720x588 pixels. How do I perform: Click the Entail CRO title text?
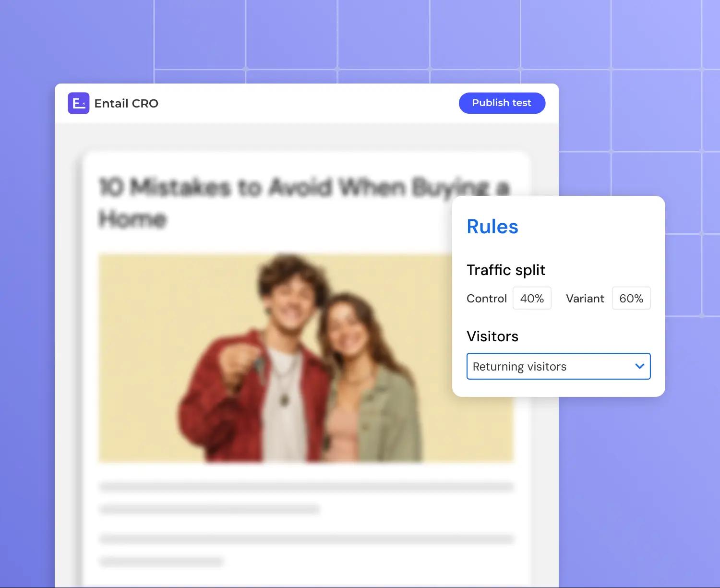point(126,103)
